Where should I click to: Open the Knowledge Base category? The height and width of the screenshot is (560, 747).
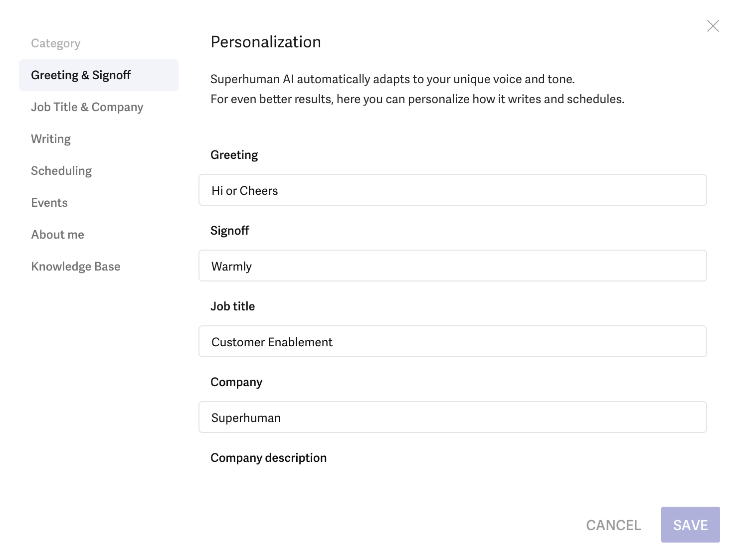76,267
